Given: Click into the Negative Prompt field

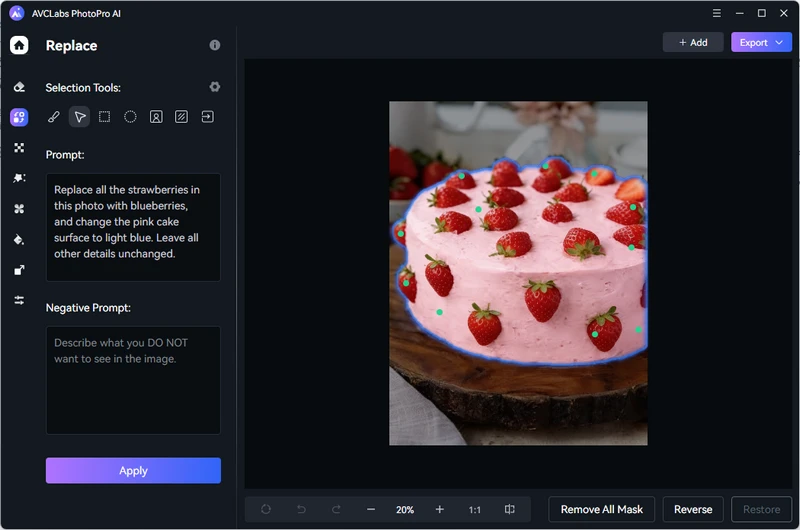Looking at the screenshot, I should (x=133, y=380).
